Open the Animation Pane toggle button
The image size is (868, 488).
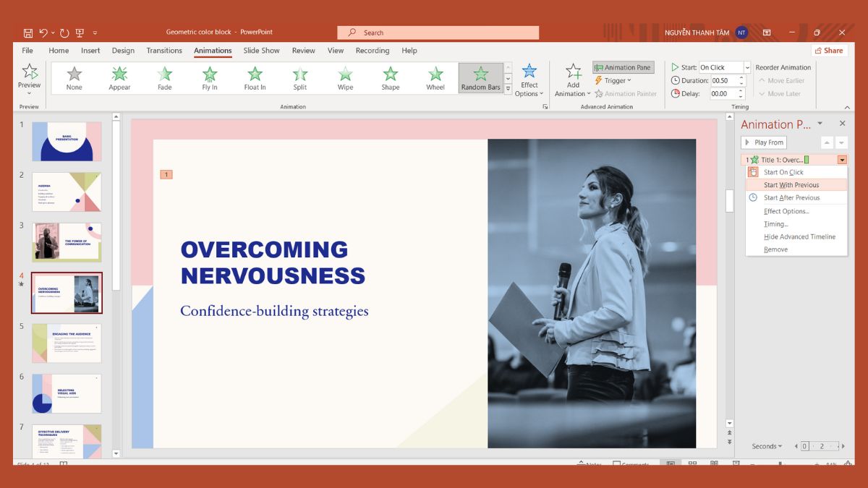(623, 67)
